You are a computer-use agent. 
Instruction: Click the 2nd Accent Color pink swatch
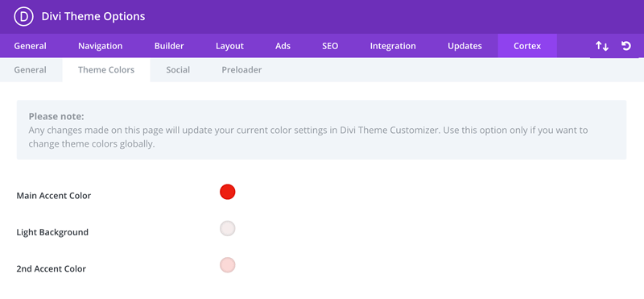pyautogui.click(x=228, y=265)
